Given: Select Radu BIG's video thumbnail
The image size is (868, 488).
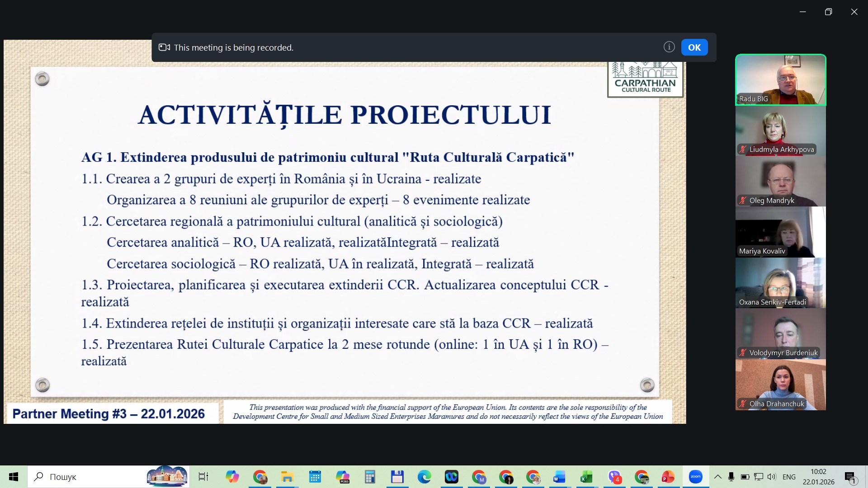Looking at the screenshot, I should click(x=780, y=80).
